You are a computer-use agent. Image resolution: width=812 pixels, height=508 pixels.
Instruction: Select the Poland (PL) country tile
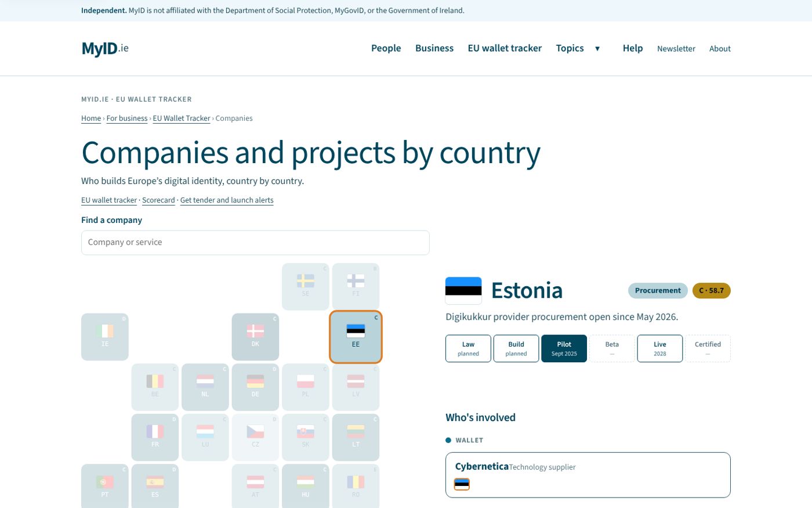(306, 387)
